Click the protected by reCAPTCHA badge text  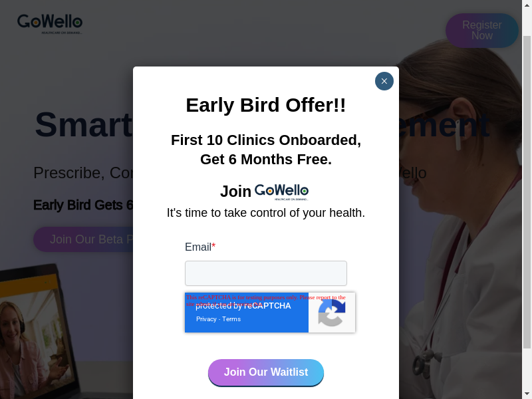(243, 306)
